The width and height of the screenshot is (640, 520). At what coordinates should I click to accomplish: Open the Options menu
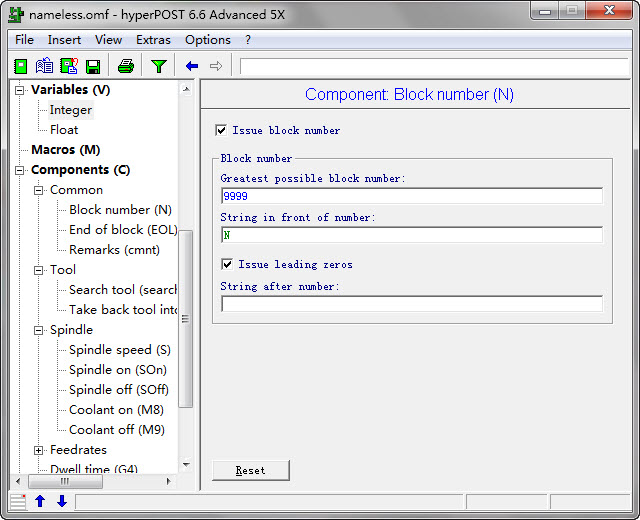click(208, 40)
